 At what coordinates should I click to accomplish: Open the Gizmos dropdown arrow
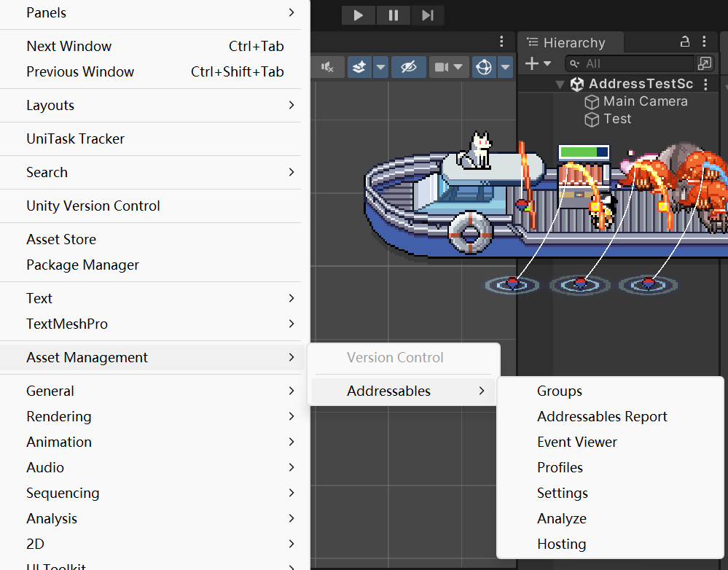505,67
